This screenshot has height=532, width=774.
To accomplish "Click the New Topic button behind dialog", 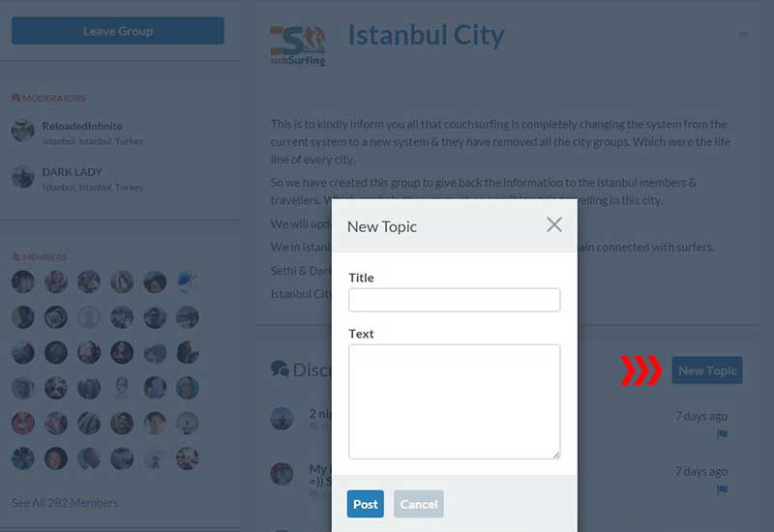I will coord(707,370).
